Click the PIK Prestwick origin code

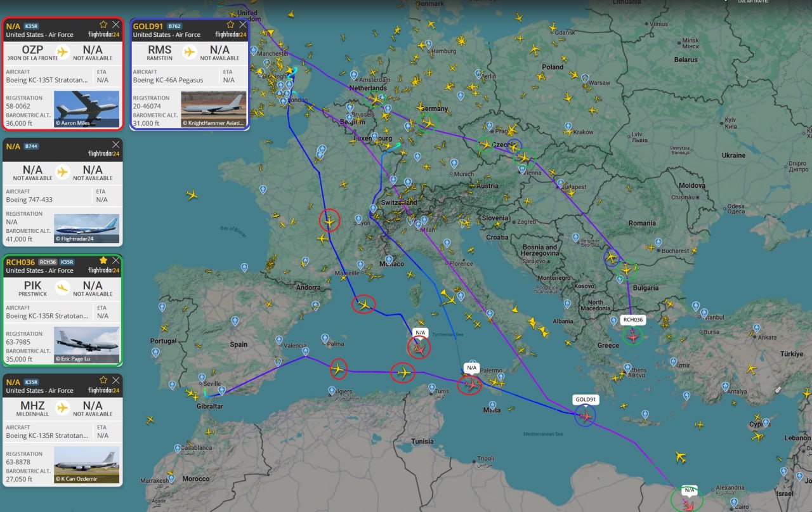click(x=32, y=286)
